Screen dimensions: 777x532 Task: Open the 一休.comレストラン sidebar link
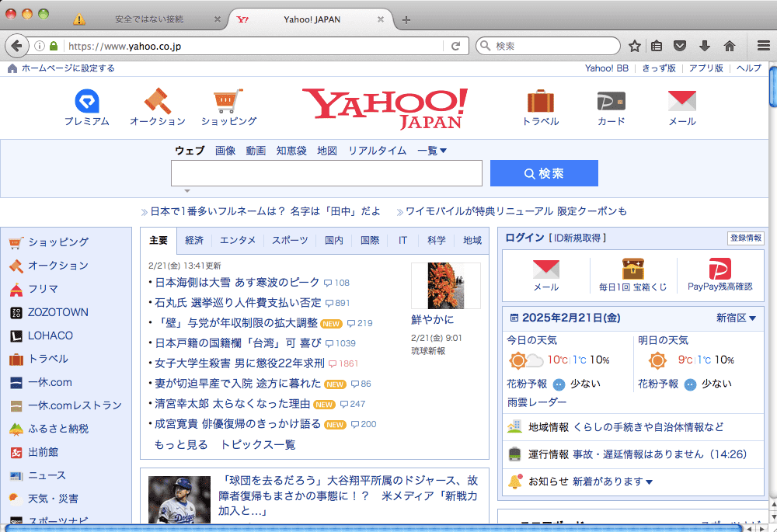coord(75,405)
